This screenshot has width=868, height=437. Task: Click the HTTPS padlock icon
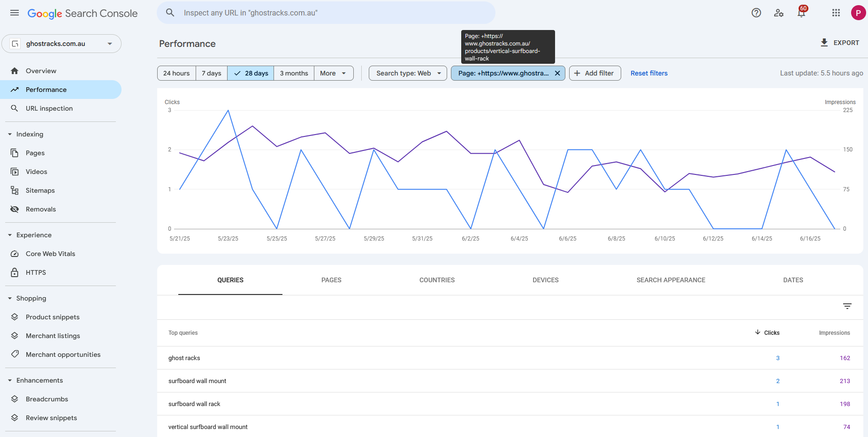(15, 272)
